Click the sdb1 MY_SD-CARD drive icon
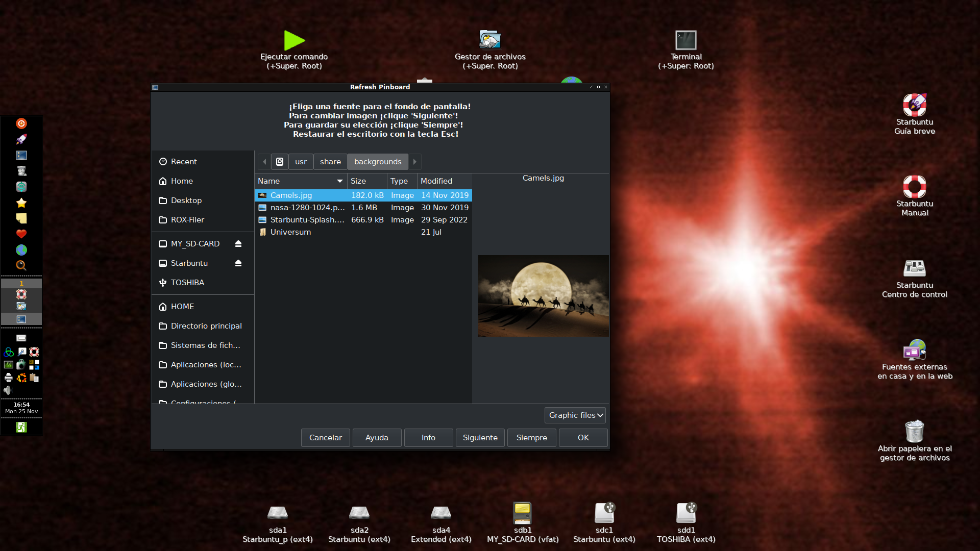980x551 pixels. [x=523, y=513]
